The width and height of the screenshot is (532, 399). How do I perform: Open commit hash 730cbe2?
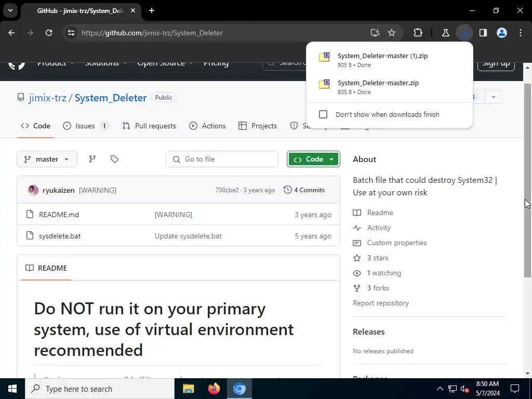[x=227, y=190]
